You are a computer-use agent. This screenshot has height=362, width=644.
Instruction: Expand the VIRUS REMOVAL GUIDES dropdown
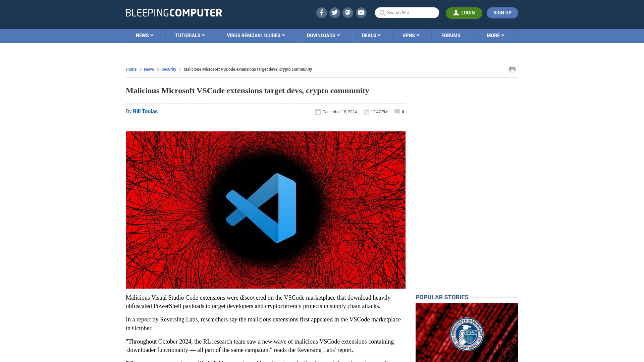pos(256,36)
